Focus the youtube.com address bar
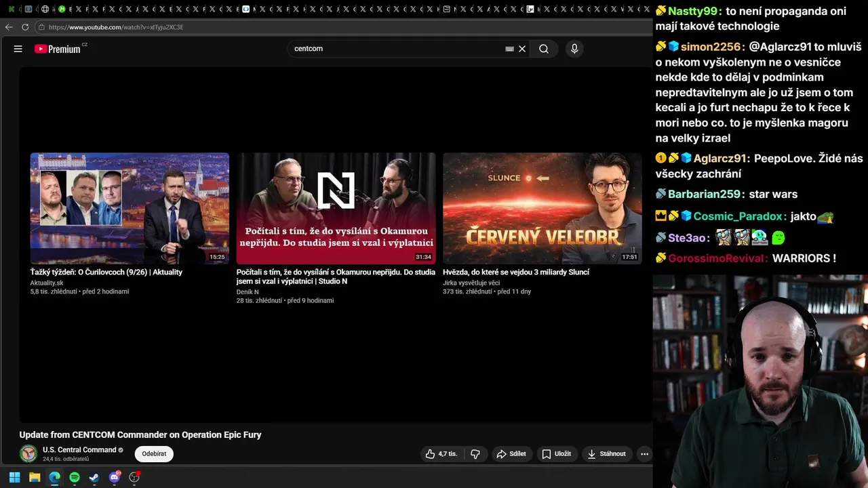 coord(342,27)
